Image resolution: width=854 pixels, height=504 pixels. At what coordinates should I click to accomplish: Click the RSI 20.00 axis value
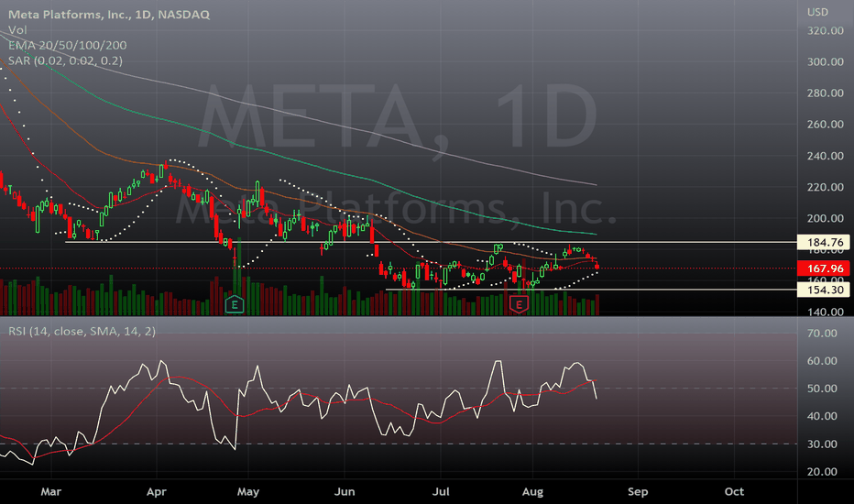coord(822,472)
